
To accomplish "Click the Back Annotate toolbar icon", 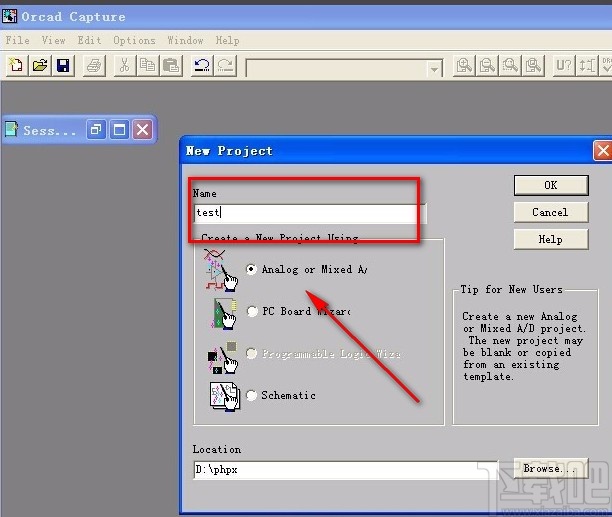I will tap(587, 65).
